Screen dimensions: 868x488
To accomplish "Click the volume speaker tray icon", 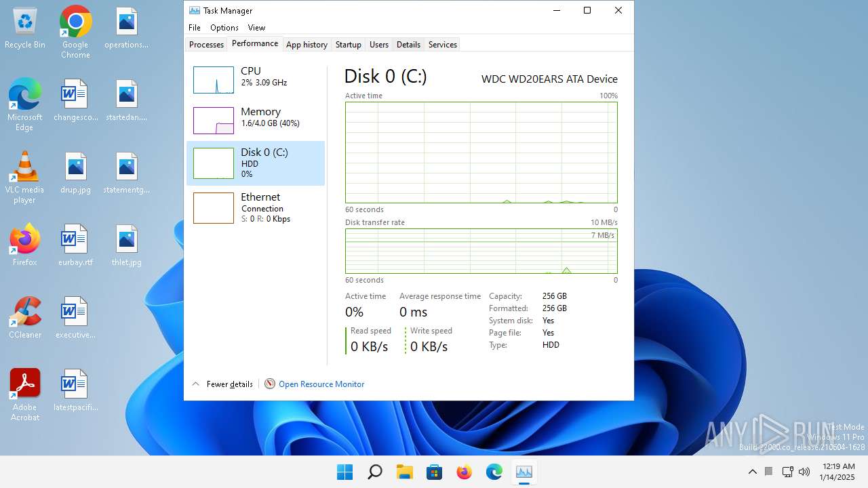I will [x=804, y=472].
